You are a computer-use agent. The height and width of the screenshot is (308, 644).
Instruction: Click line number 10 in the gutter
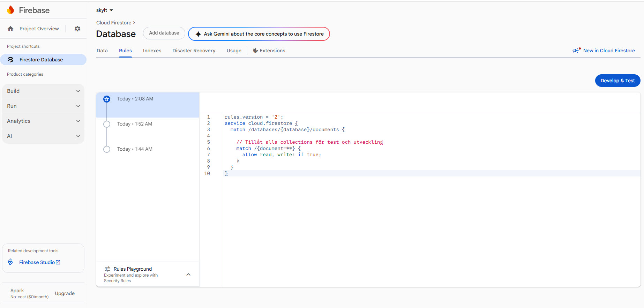click(x=207, y=174)
